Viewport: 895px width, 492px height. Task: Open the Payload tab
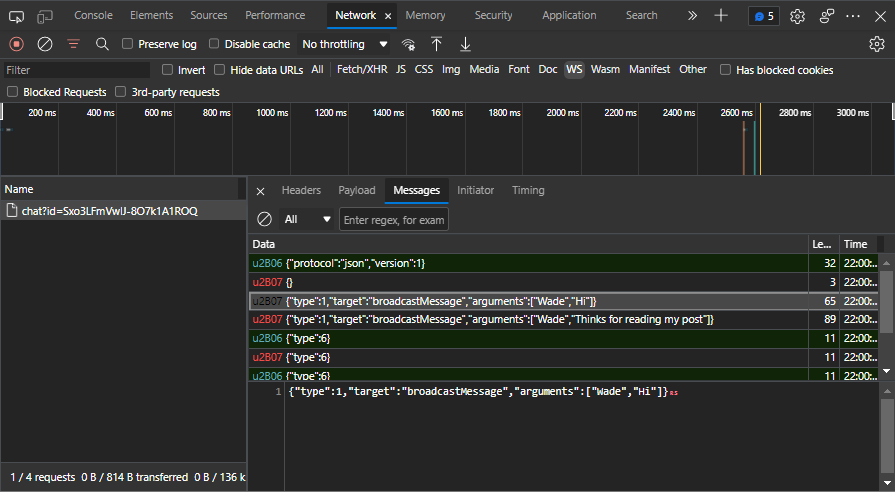coord(357,190)
